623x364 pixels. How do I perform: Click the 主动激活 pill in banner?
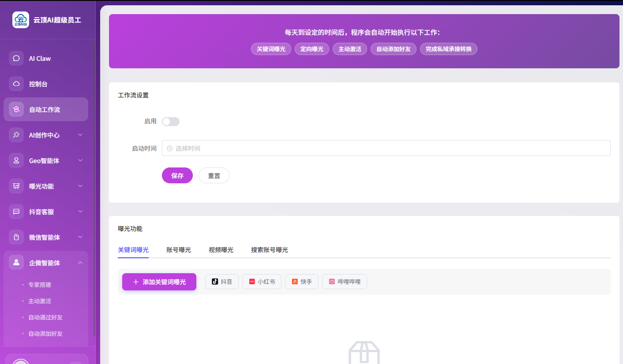[x=350, y=49]
